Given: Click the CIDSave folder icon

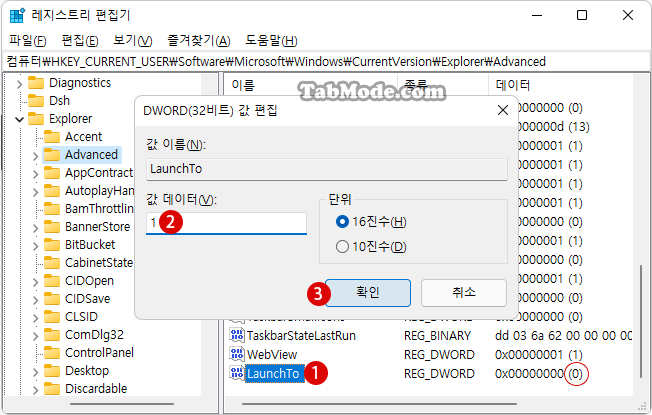Looking at the screenshot, I should (x=52, y=299).
